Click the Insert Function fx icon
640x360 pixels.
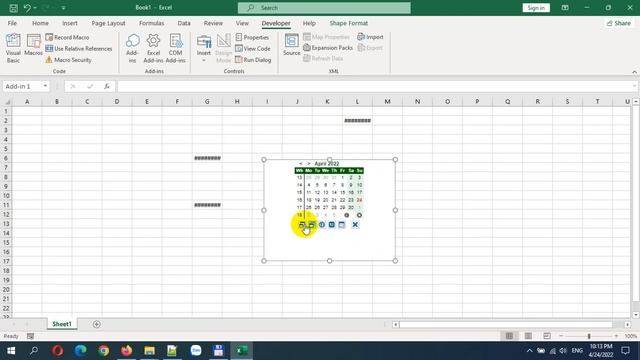tap(107, 86)
